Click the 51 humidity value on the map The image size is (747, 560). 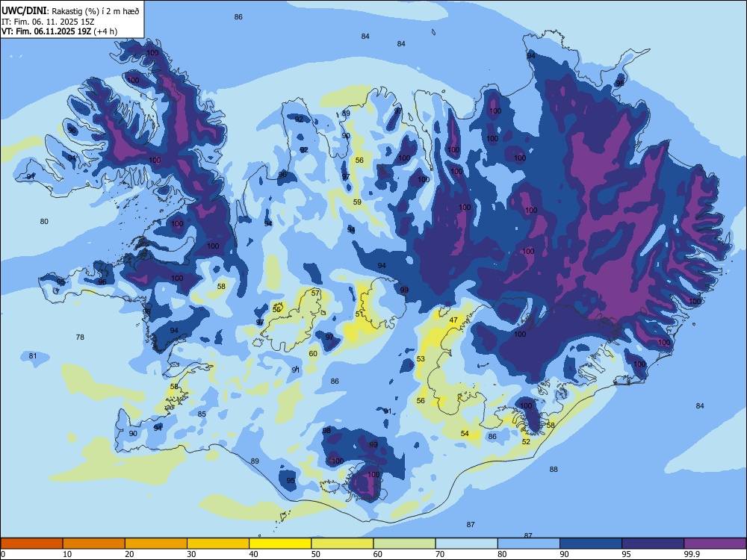click(359, 314)
